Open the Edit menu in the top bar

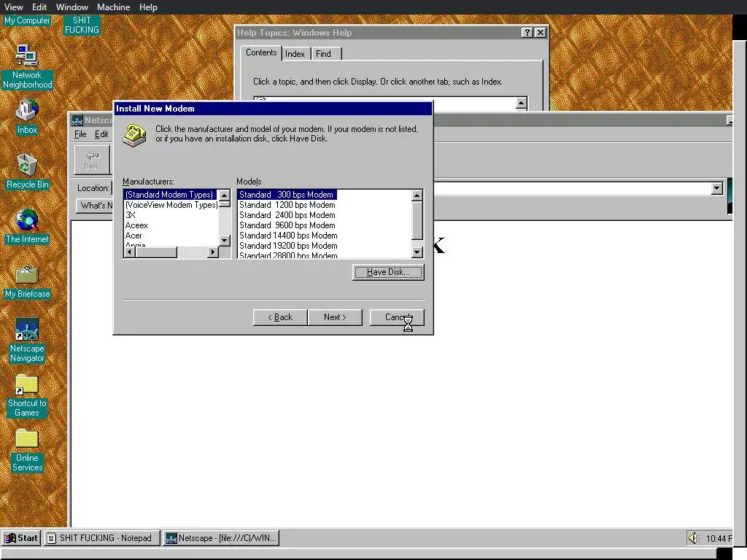[39, 7]
